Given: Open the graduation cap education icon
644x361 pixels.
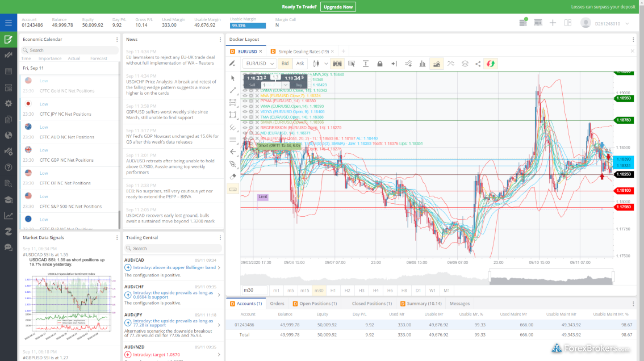Looking at the screenshot, I should [8, 200].
